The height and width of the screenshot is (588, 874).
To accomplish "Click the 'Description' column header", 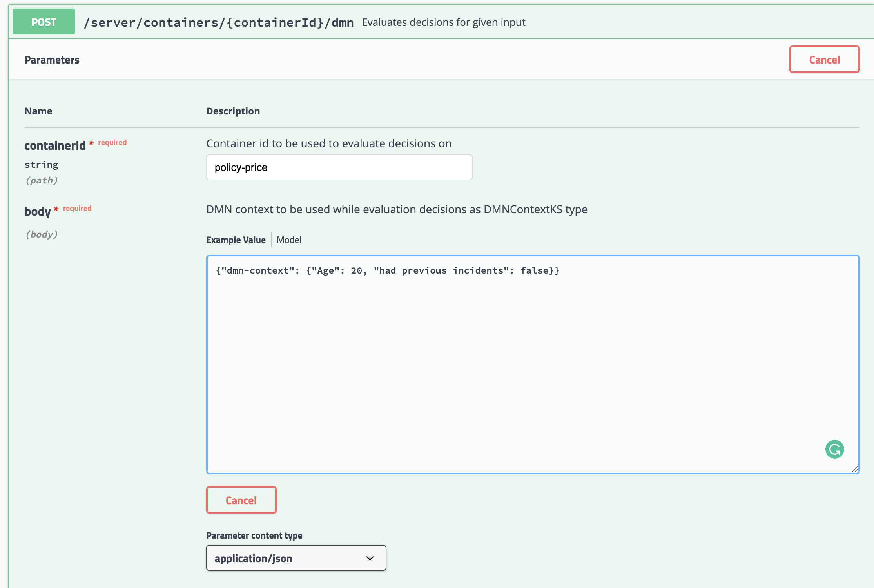I will click(233, 111).
